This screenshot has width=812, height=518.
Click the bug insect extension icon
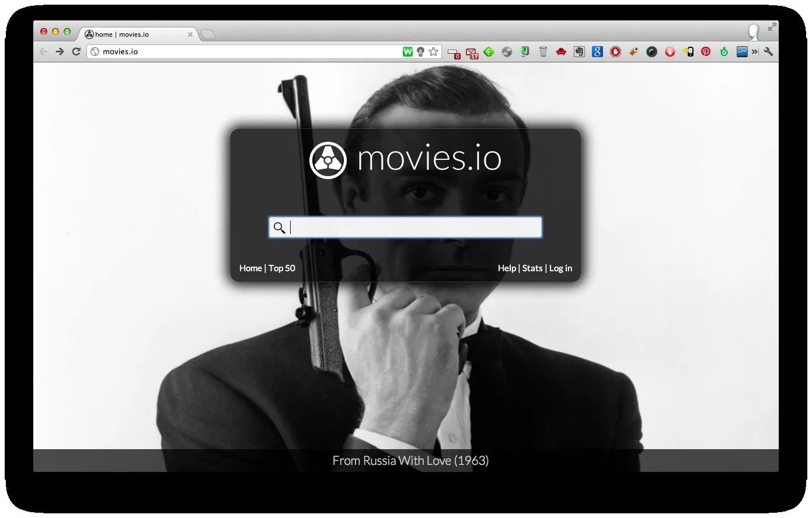coord(633,52)
